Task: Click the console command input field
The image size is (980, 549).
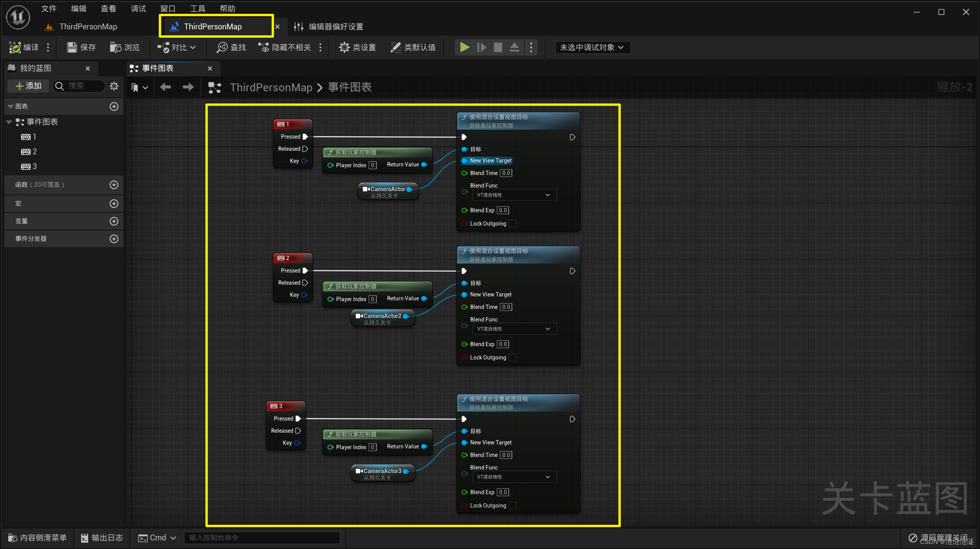Action: pos(262,538)
